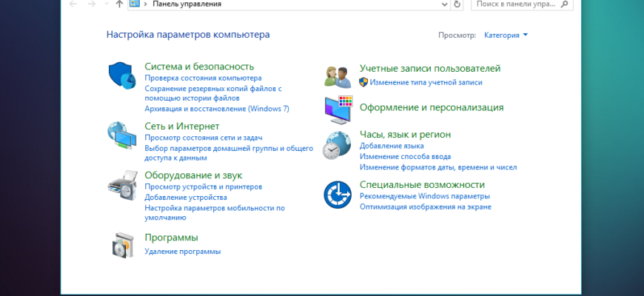Click Добавление языка link
644x296 pixels.
(x=392, y=146)
